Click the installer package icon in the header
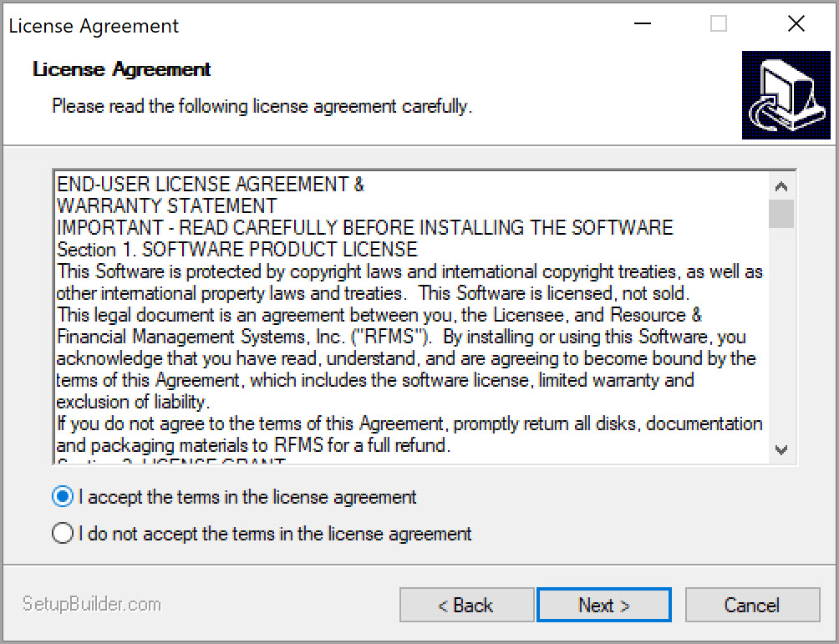The height and width of the screenshot is (644, 839). (x=786, y=94)
